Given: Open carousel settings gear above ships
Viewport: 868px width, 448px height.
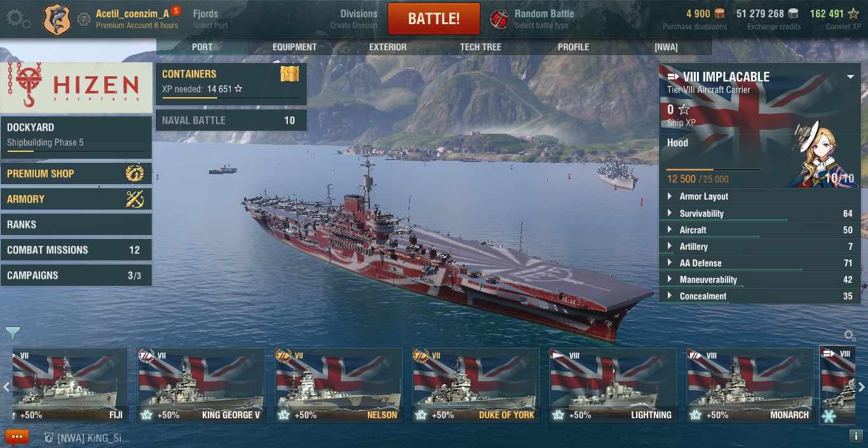Looking at the screenshot, I should 849,336.
